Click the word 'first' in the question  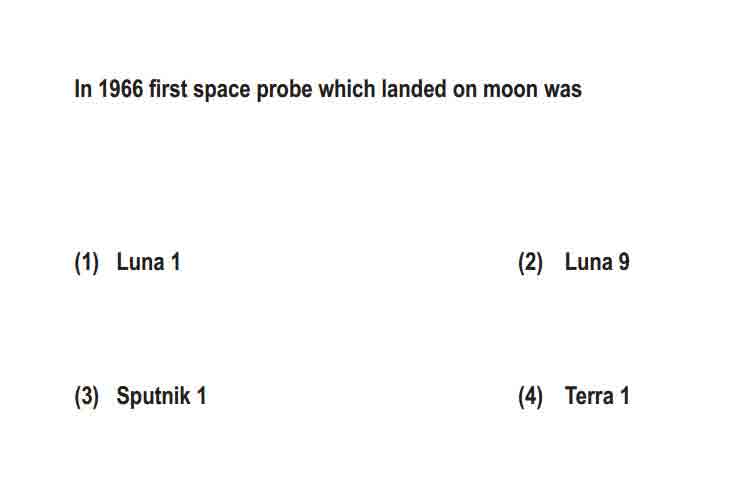pyautogui.click(x=167, y=89)
